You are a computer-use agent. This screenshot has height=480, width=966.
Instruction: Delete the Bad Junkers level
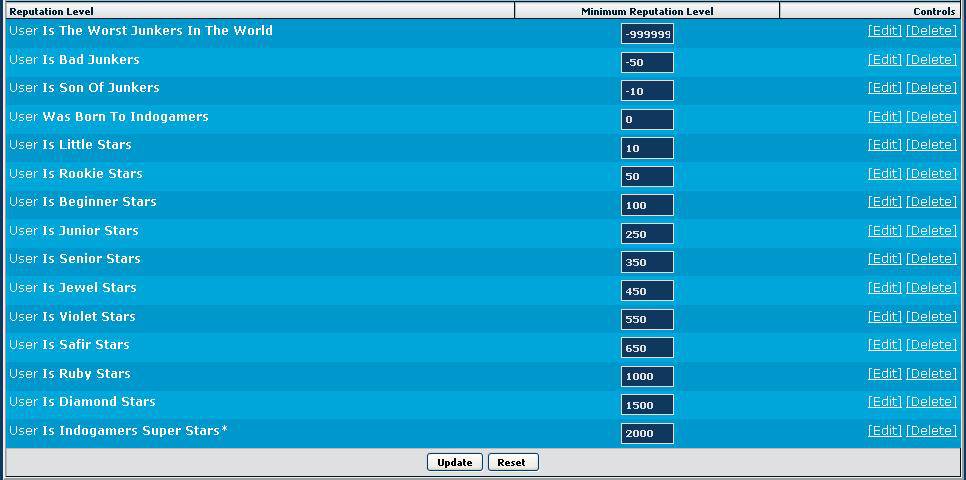point(932,60)
